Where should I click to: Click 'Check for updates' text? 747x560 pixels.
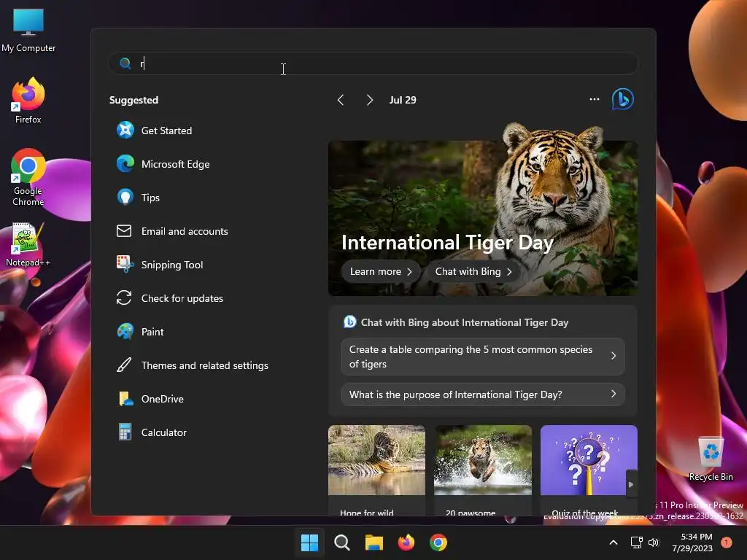click(x=182, y=298)
